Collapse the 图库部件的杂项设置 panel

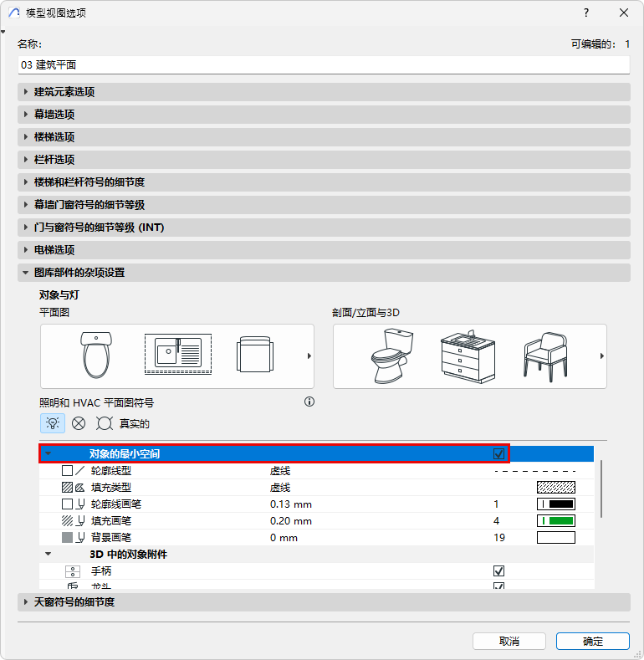[324, 273]
